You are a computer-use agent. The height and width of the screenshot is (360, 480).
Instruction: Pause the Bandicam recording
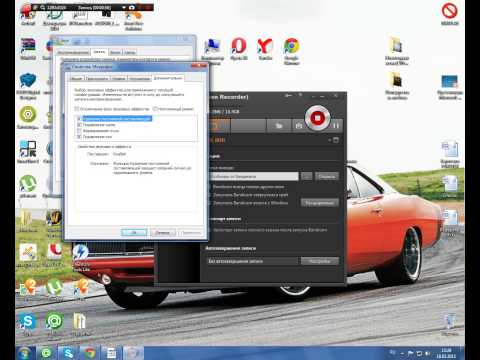336,125
